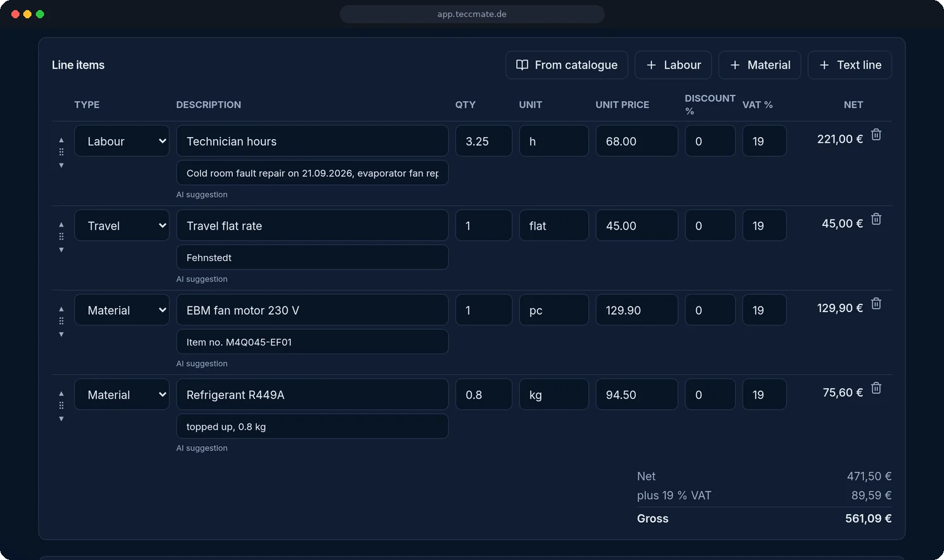Edit the Fehnstedt travel note field
Screen dimensions: 944x560
pyautogui.click(x=312, y=257)
